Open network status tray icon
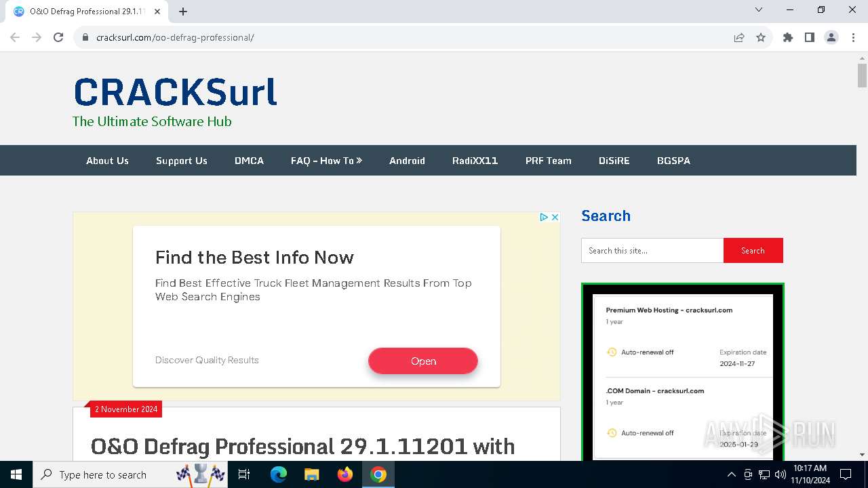 point(764,474)
